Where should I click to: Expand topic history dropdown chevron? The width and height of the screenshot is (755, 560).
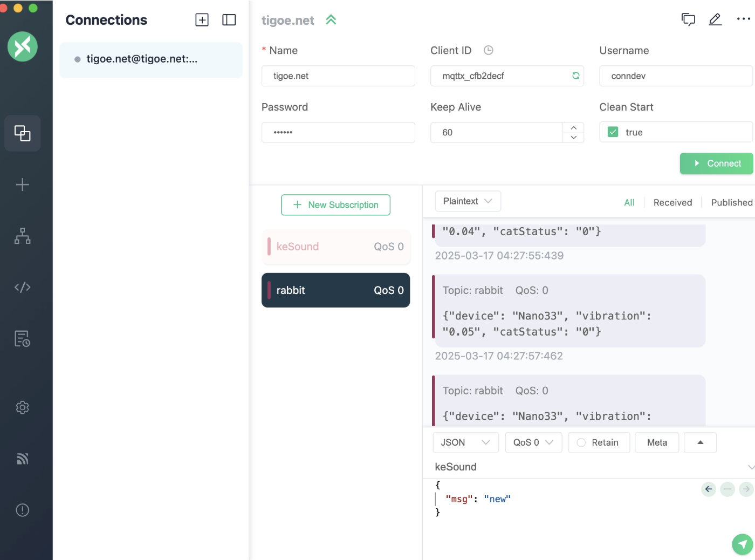(751, 467)
